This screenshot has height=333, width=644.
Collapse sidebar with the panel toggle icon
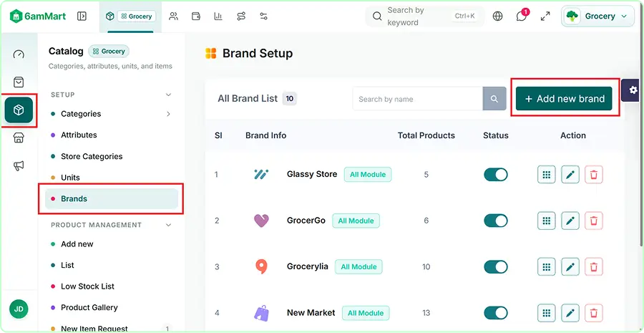point(82,16)
